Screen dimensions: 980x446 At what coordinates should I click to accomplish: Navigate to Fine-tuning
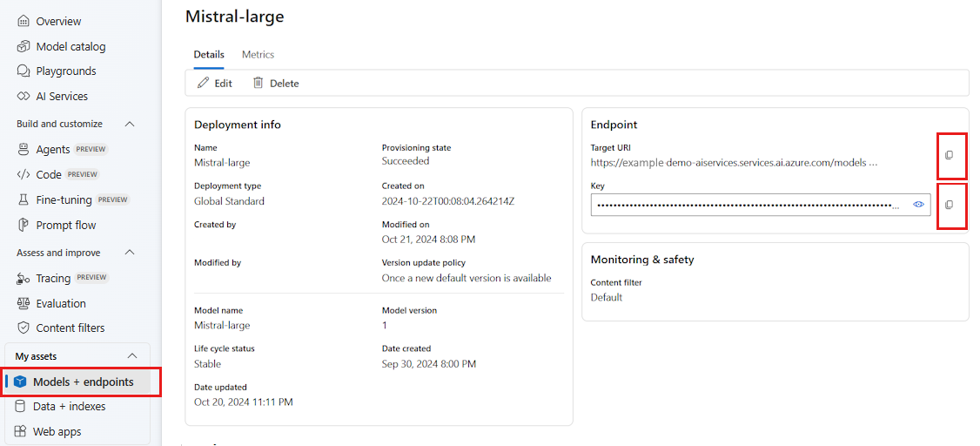coord(64,200)
